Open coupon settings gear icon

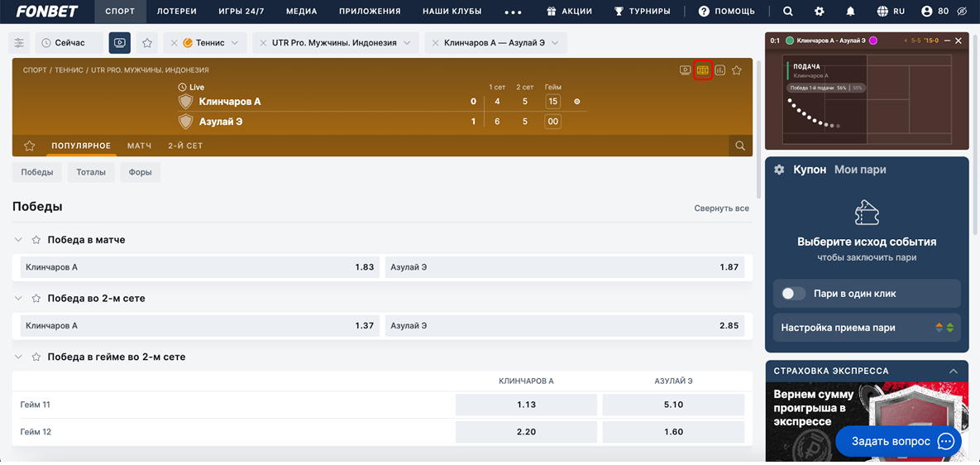[779, 170]
